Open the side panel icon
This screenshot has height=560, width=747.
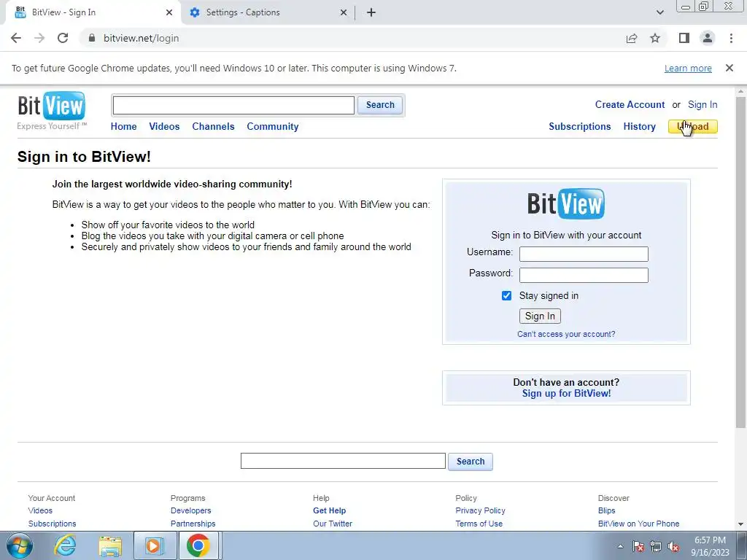click(684, 38)
